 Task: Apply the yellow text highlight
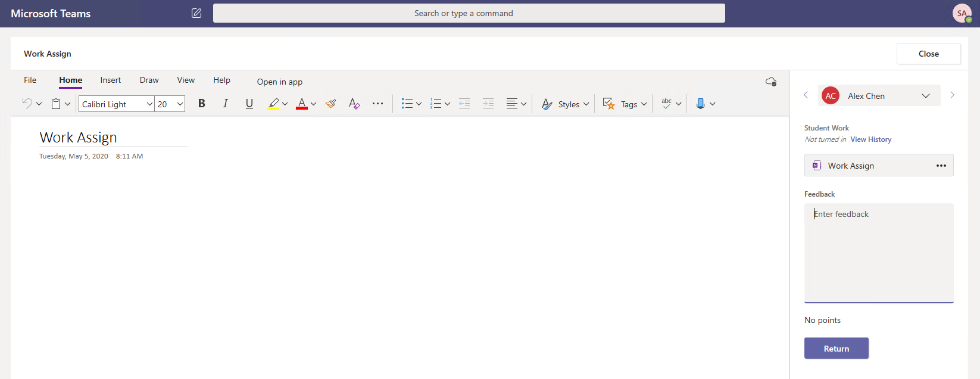tap(273, 104)
